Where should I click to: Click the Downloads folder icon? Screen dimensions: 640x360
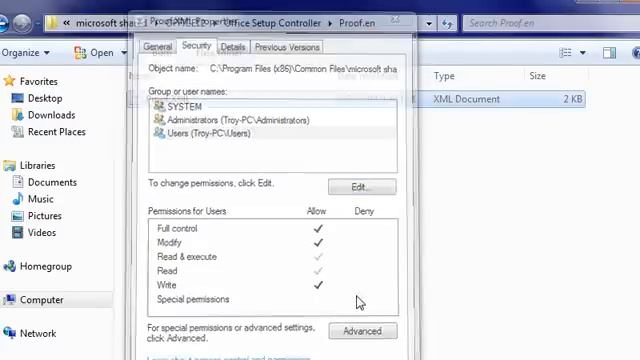18,115
